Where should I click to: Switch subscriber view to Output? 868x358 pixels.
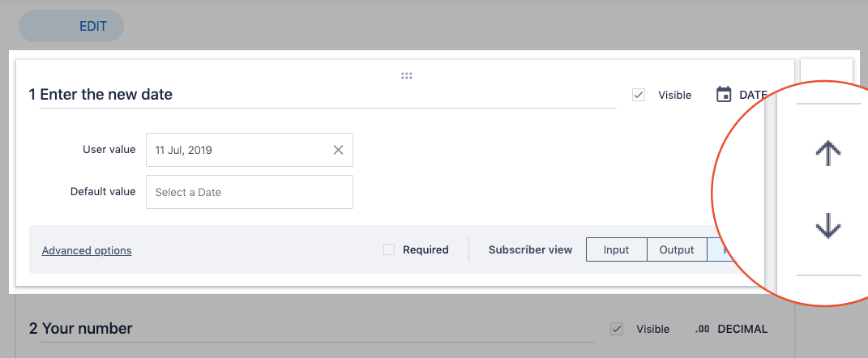[x=677, y=249]
